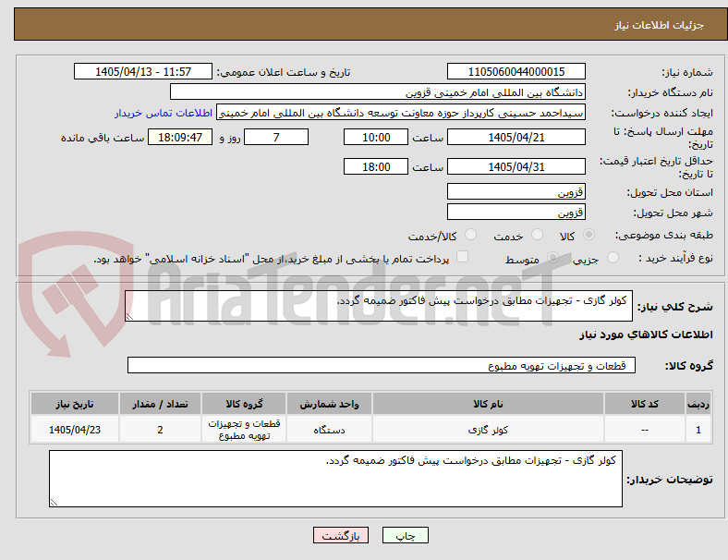Image resolution: width=728 pixels, height=560 pixels.
Task: Click the delivery city field قزوین
Action: [516, 213]
